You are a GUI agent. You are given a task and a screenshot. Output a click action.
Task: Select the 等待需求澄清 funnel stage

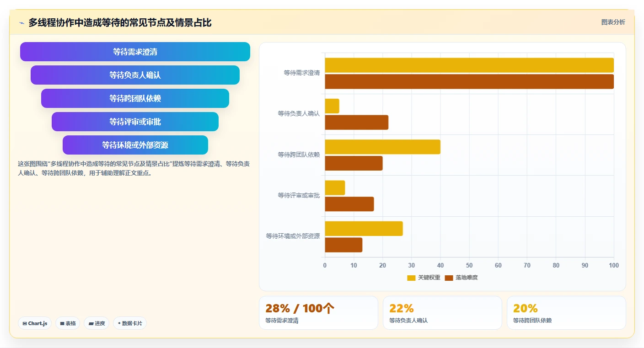pyautogui.click(x=135, y=52)
